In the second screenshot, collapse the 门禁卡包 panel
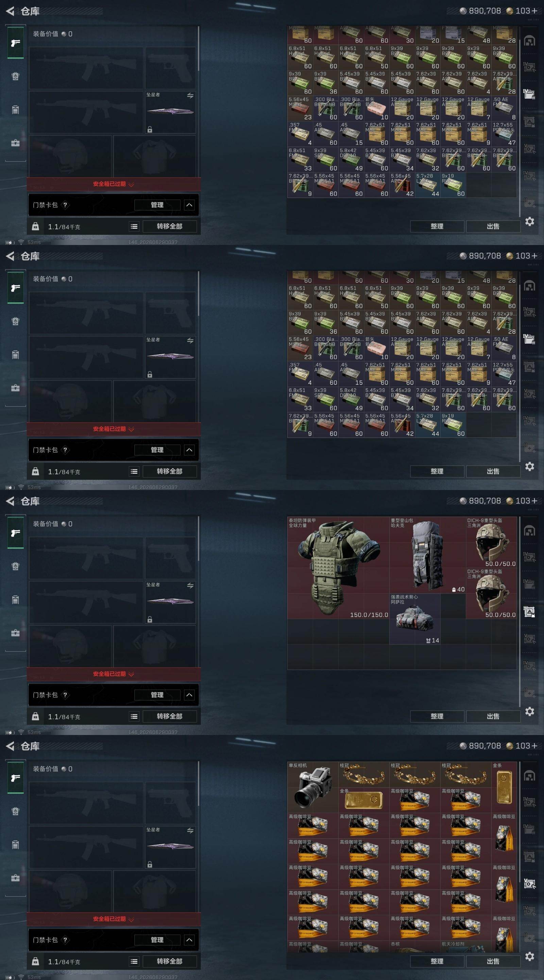This screenshot has width=544, height=980. [189, 450]
